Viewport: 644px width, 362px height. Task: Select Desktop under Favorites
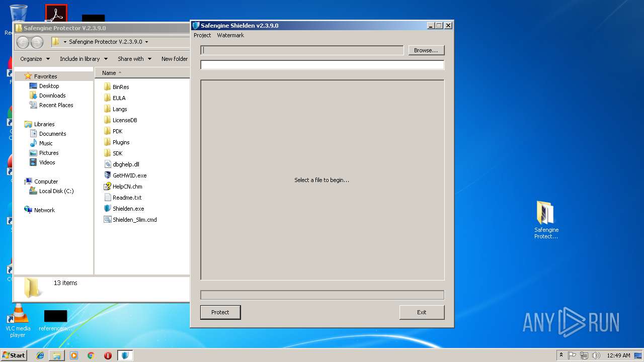click(49, 86)
